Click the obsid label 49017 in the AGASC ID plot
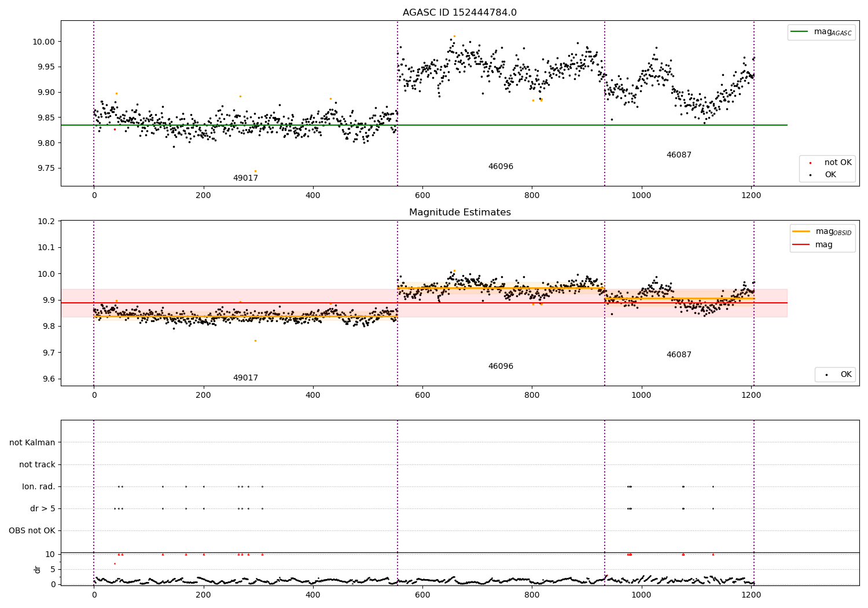This screenshot has width=868, height=608. 245,178
